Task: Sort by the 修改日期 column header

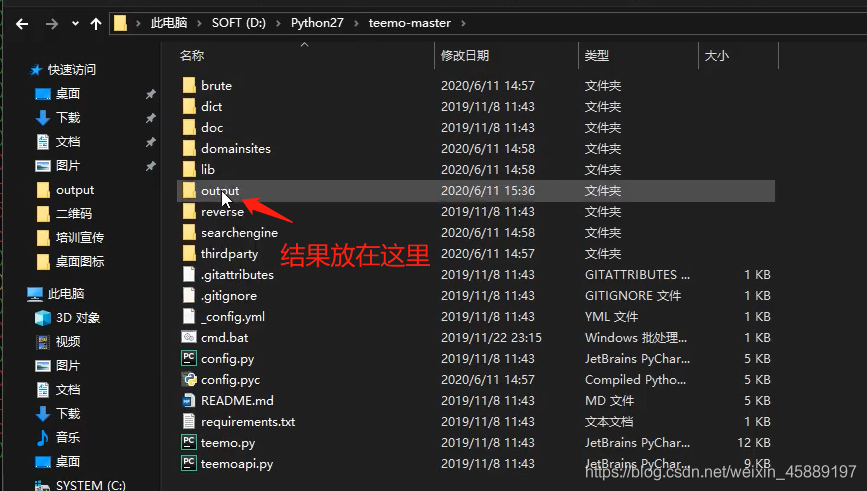Action: coord(465,55)
